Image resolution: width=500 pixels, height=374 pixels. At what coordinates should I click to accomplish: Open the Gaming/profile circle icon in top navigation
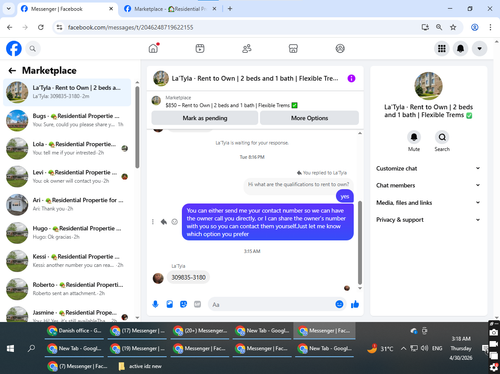(x=340, y=49)
